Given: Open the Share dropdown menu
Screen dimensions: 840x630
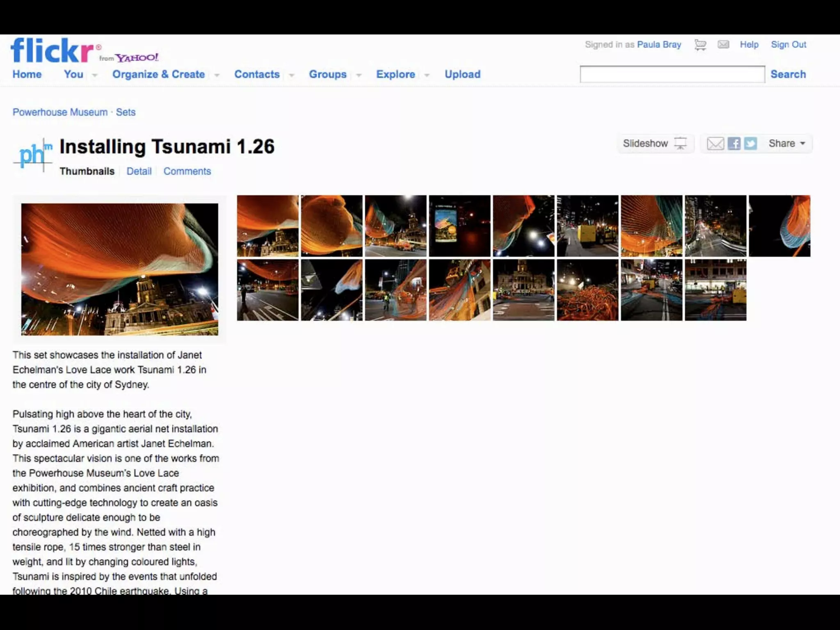Looking at the screenshot, I should [786, 144].
